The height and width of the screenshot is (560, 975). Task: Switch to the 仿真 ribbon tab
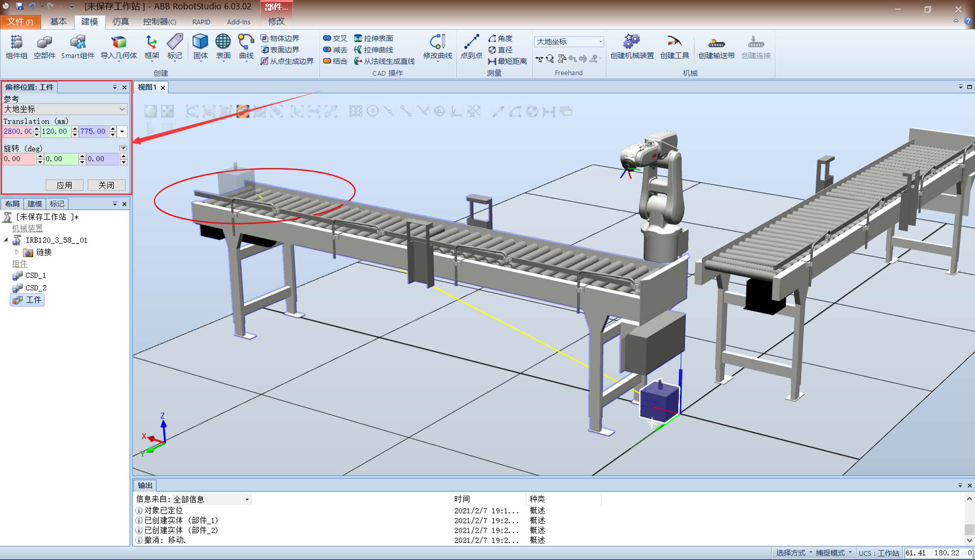point(120,22)
